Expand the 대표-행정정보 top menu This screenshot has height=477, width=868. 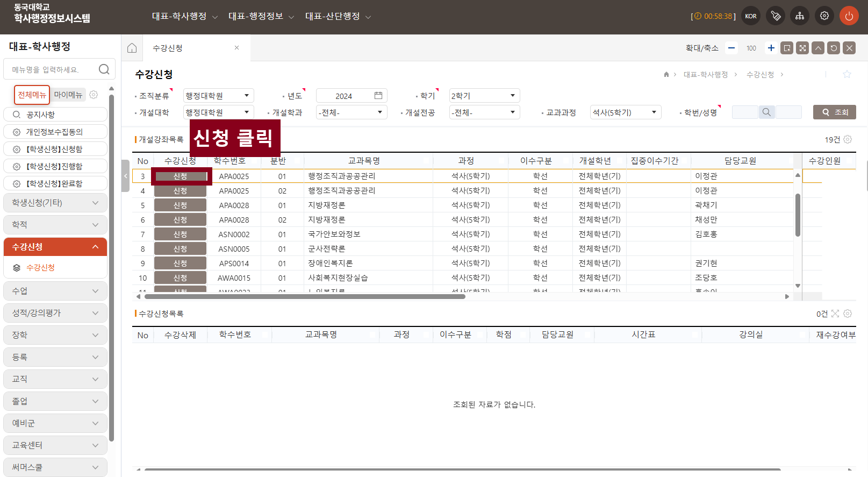point(261,17)
